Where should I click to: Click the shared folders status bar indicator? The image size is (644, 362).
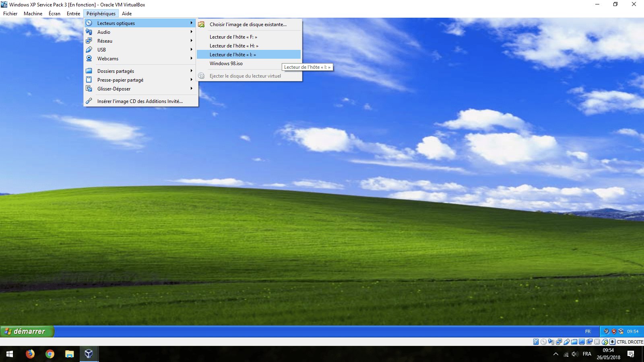click(574, 342)
